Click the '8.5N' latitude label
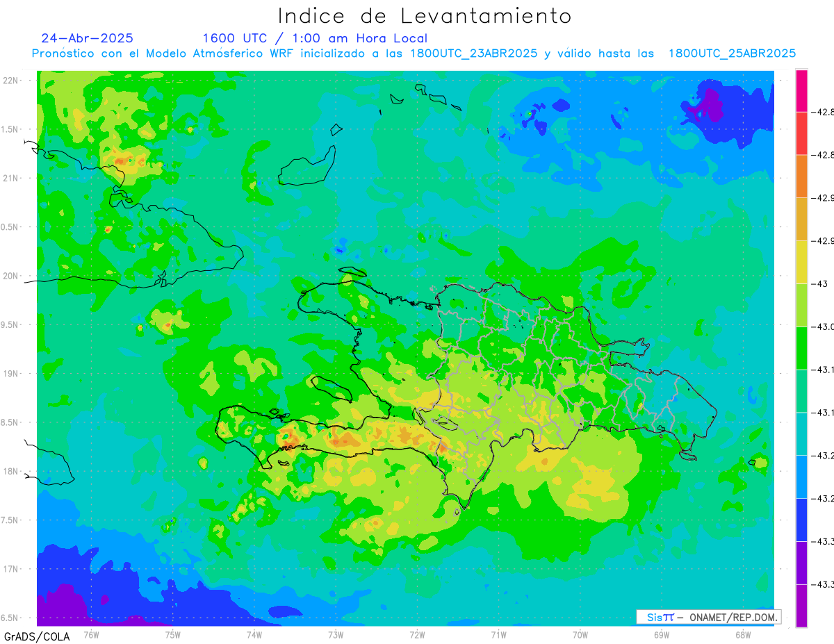 pyautogui.click(x=10, y=422)
